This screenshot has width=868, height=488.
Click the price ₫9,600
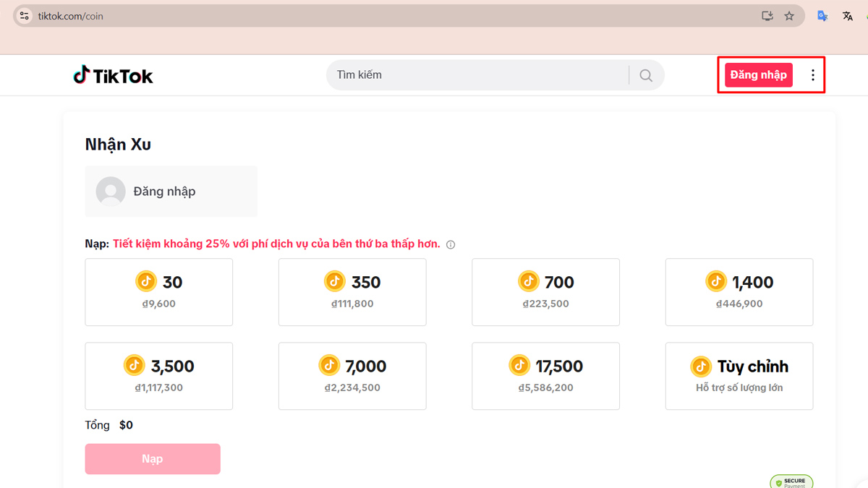pyautogui.click(x=159, y=304)
